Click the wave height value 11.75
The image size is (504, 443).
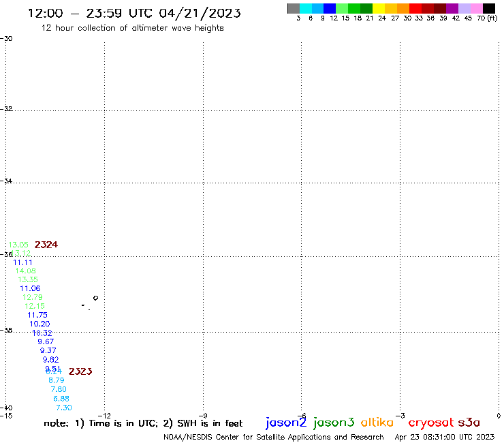pos(37,316)
